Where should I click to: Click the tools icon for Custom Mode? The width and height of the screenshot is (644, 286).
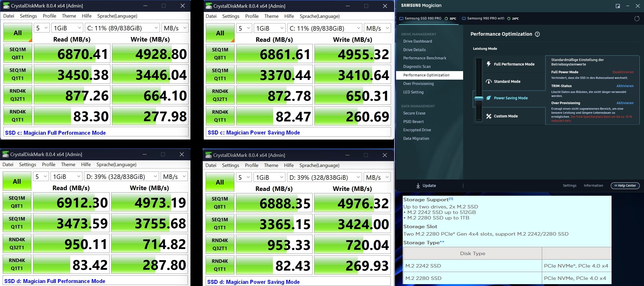pyautogui.click(x=489, y=116)
